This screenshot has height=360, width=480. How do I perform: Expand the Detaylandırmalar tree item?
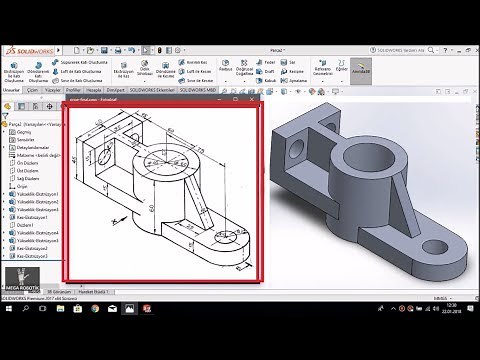pyautogui.click(x=4, y=147)
